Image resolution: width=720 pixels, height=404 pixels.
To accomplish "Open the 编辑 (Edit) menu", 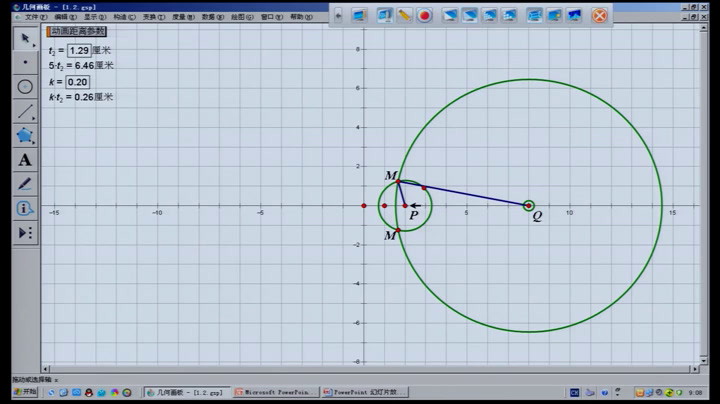I will click(x=65, y=17).
